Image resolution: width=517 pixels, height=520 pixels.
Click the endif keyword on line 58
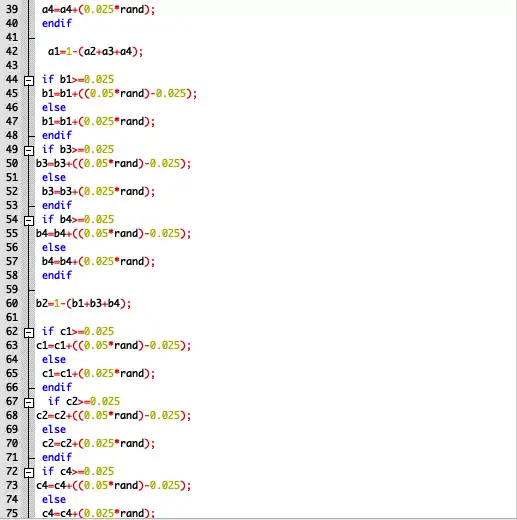click(57, 275)
